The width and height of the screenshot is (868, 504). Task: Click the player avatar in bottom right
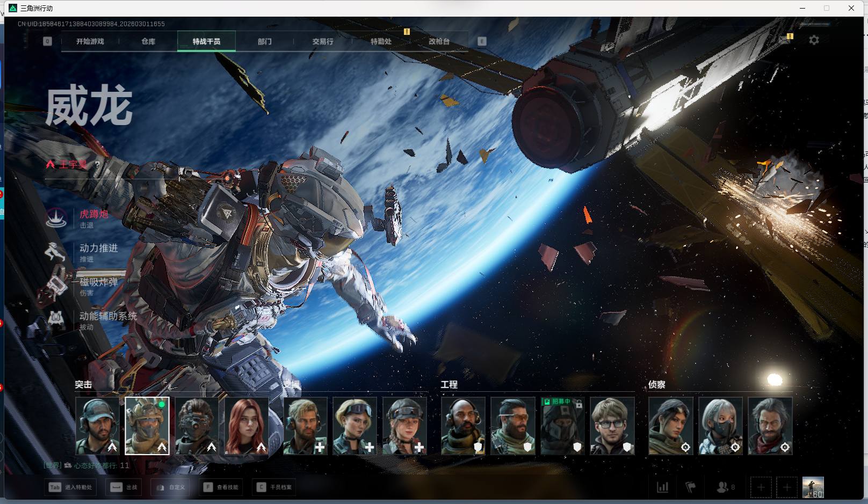(x=812, y=487)
